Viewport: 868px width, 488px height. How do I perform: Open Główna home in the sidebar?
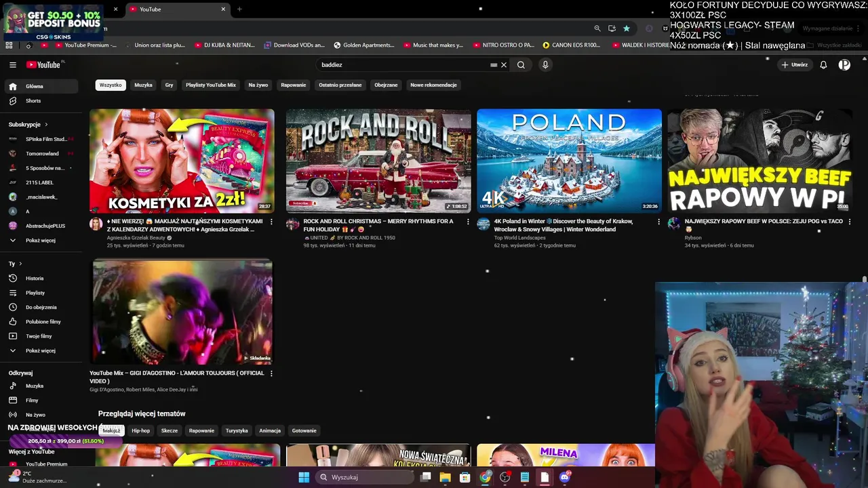tap(41, 87)
